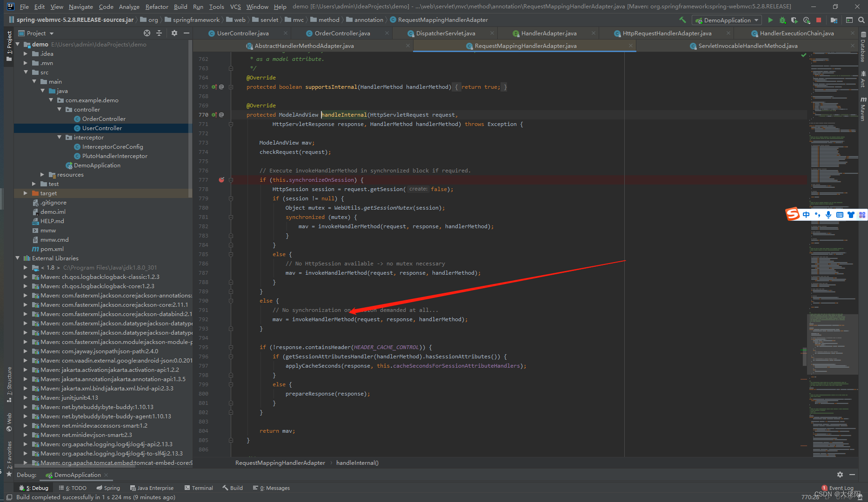Viewport: 868px width, 502px height.
Task: Collapse the controller package
Action: [60, 109]
